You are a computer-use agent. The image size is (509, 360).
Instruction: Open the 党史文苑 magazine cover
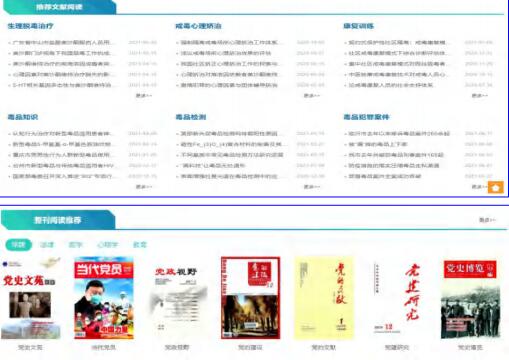(x=31, y=298)
